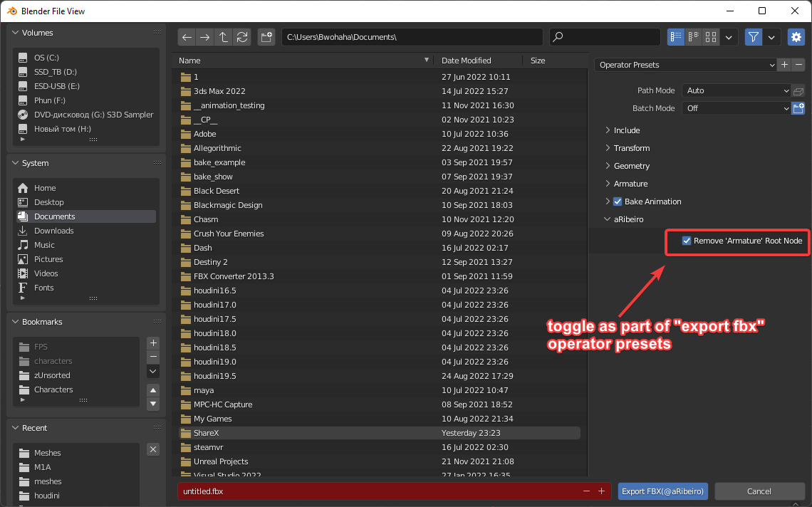Expand the Transform section
This screenshot has width=812, height=507.
(x=627, y=148)
